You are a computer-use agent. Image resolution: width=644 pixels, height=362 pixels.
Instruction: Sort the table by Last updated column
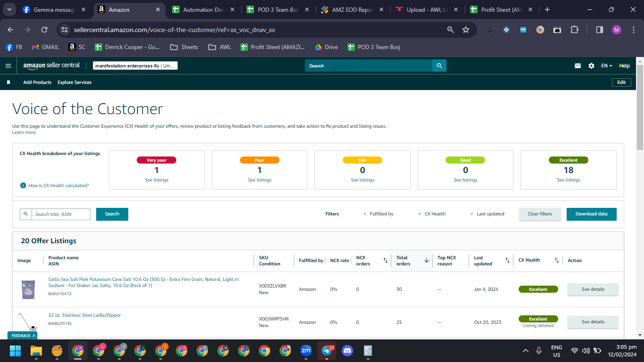coord(507,260)
